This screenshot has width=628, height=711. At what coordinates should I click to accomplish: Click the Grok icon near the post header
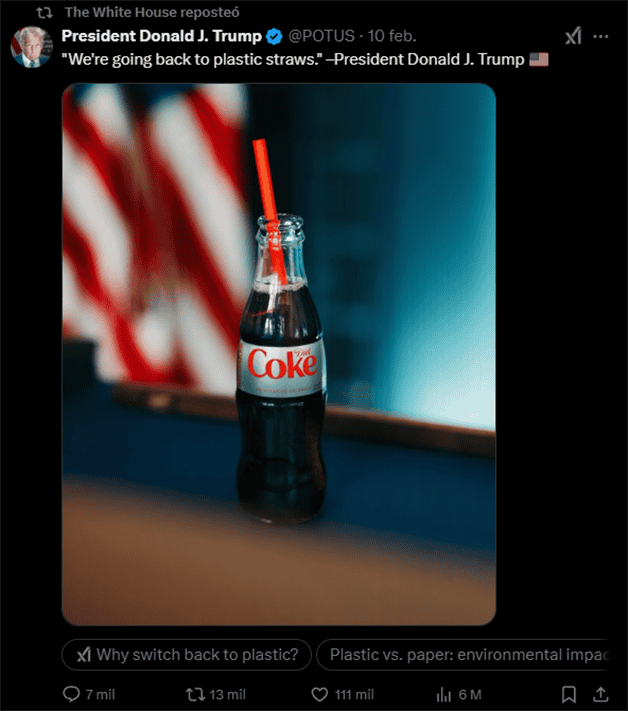573,36
